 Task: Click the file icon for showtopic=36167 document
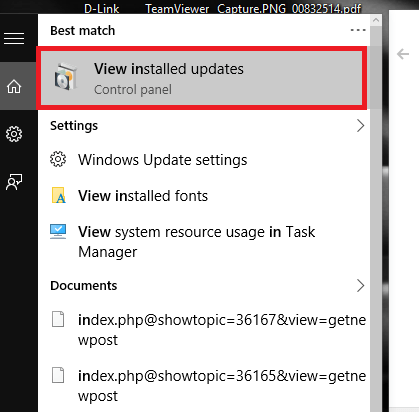click(x=58, y=319)
